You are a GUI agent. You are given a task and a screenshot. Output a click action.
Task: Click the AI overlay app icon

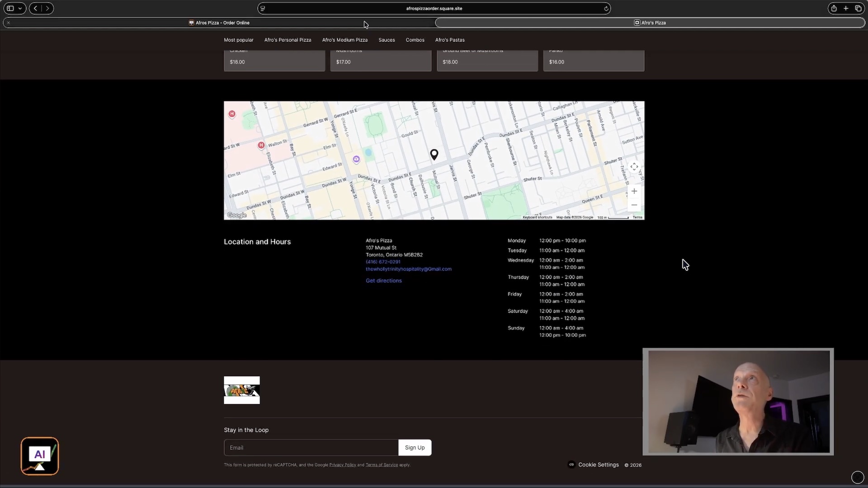click(x=40, y=456)
